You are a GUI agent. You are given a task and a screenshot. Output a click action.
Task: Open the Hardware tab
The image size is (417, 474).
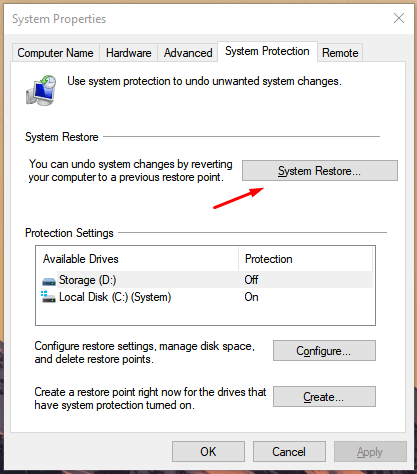(x=128, y=53)
